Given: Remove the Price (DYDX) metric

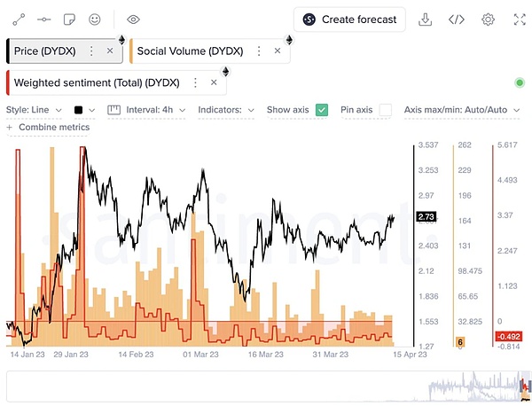Looking at the screenshot, I should coord(110,51).
